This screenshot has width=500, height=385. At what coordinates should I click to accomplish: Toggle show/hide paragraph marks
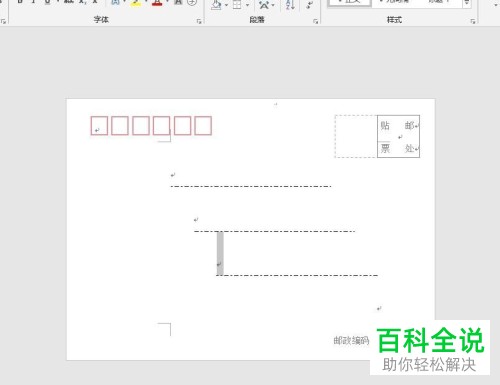click(x=310, y=4)
